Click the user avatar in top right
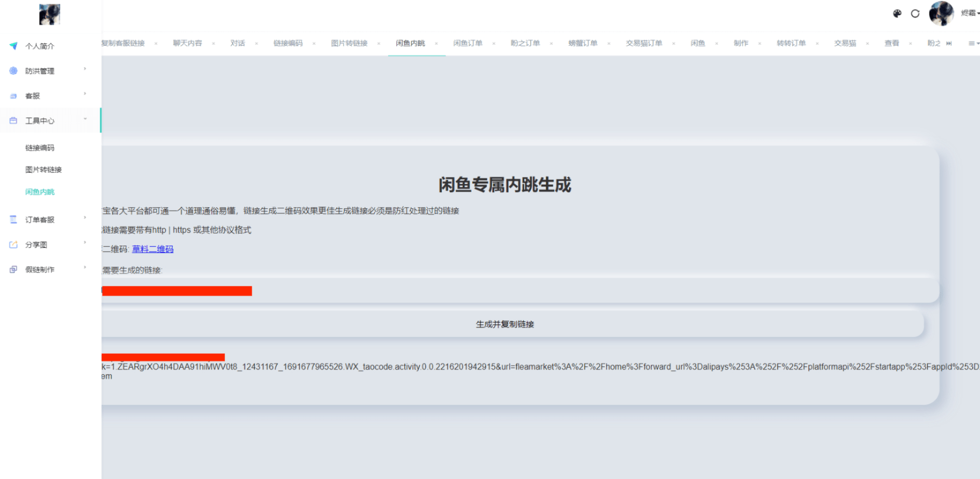This screenshot has width=980, height=479. tap(941, 13)
